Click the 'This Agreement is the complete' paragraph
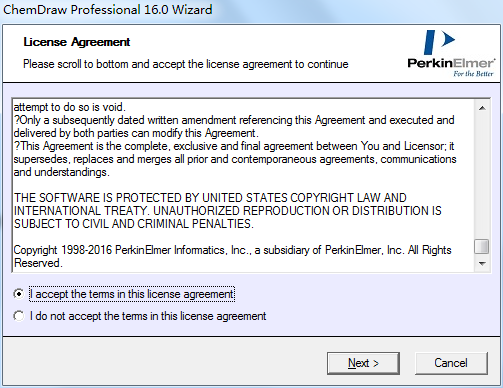This screenshot has width=503, height=388. (235, 159)
